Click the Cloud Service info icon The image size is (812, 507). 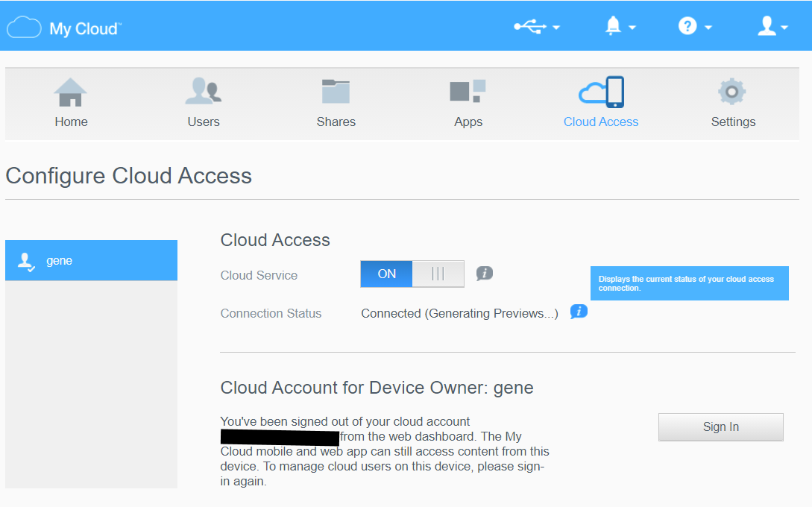click(485, 273)
